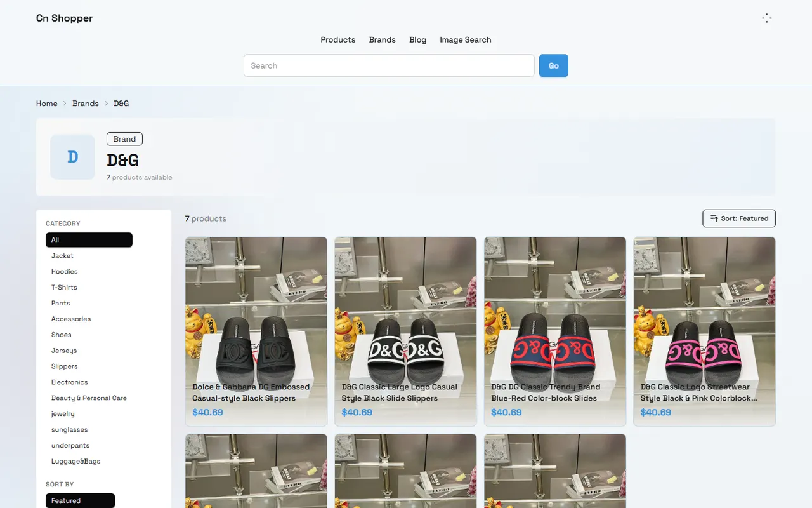Filter by T-Shirts category
This screenshot has width=812, height=508.
64,288
